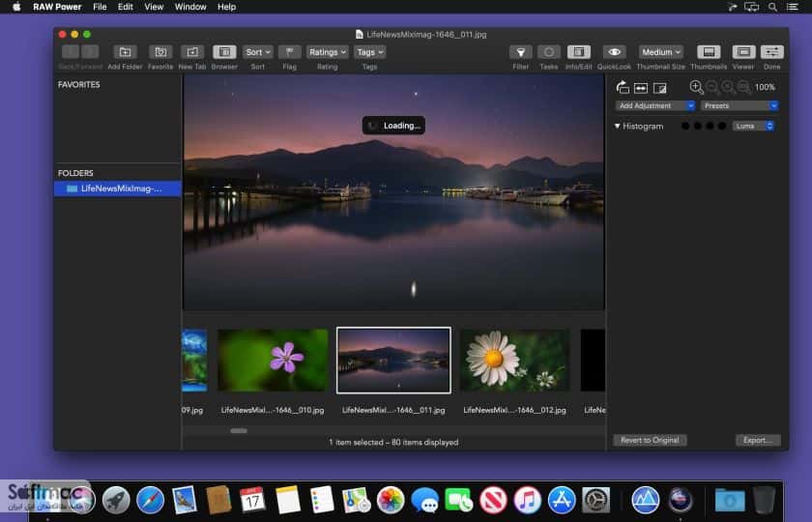Toggle the QuickLook eye button
This screenshot has height=522, width=812.
(614, 52)
